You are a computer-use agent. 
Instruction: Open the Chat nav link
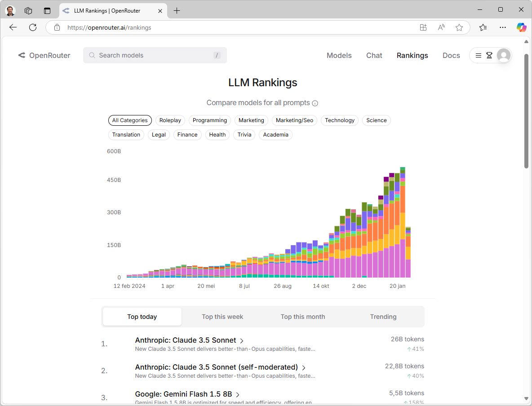[x=374, y=55]
